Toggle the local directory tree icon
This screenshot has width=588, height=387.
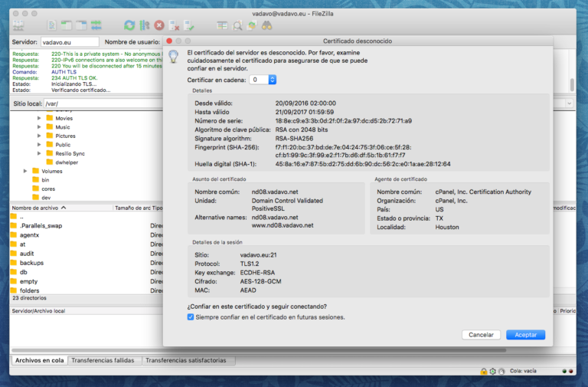[x=67, y=25]
